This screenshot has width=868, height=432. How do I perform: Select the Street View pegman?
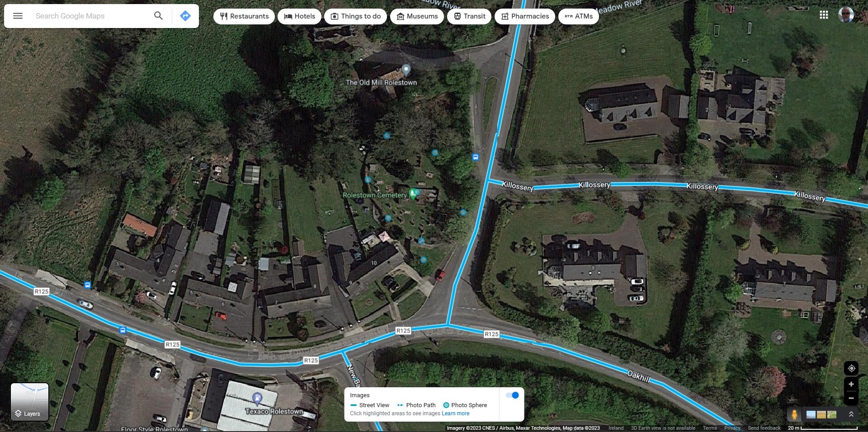pos(794,414)
